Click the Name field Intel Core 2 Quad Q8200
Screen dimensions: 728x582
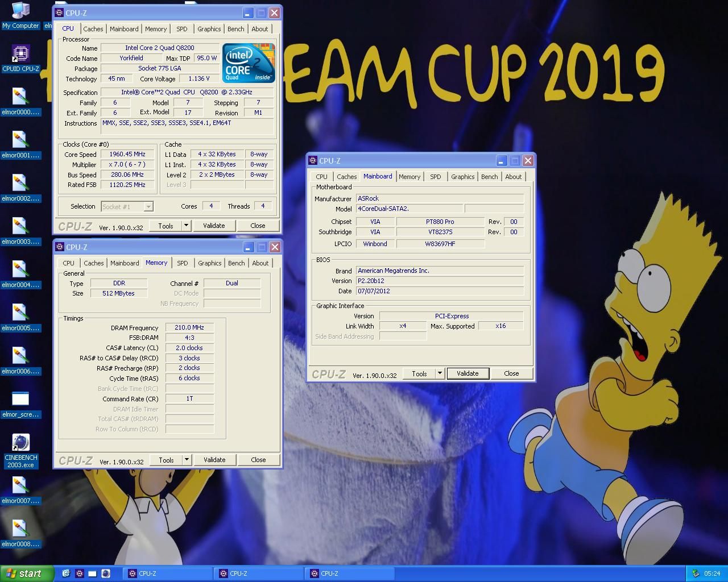click(x=160, y=48)
